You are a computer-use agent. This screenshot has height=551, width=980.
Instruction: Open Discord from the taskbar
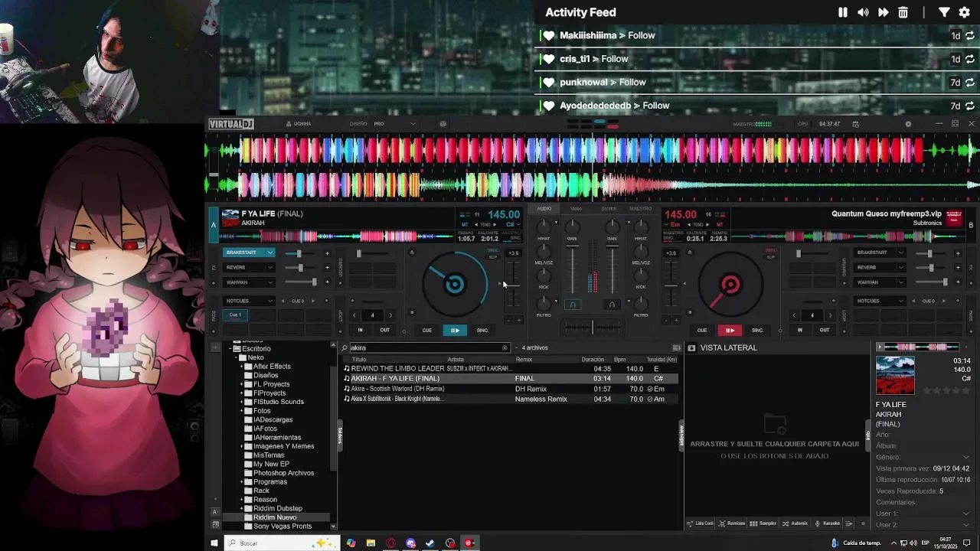[x=410, y=543]
